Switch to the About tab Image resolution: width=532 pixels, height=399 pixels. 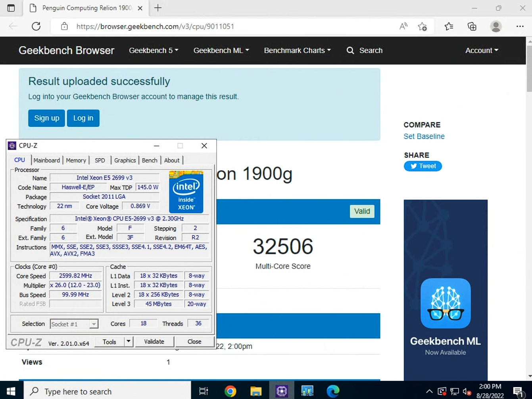point(172,160)
